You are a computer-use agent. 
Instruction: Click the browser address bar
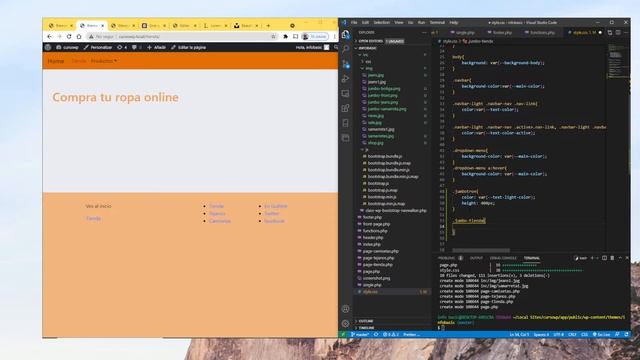point(182,36)
